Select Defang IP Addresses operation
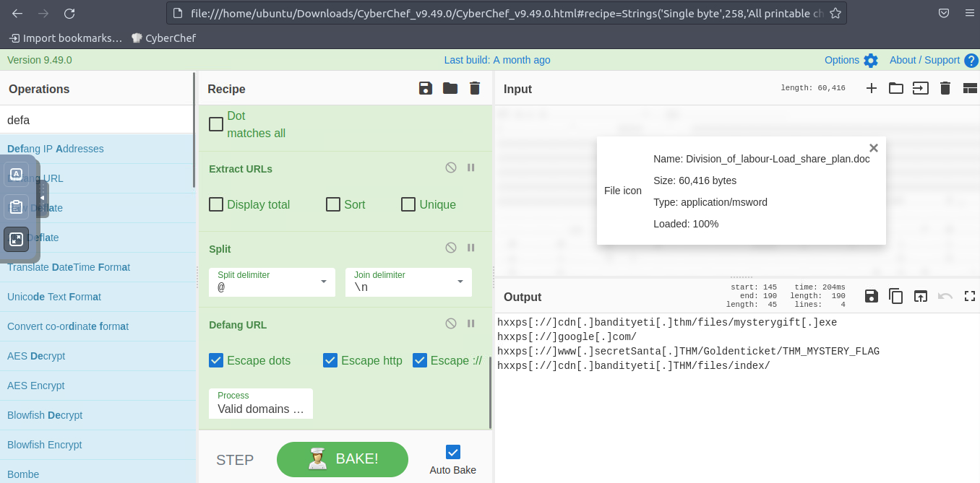Viewport: 980px width, 483px height. [56, 149]
